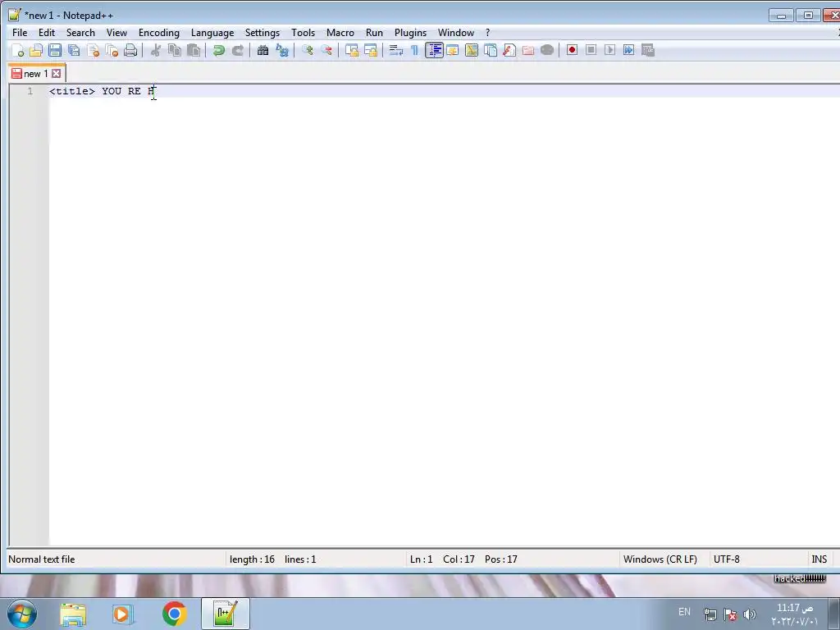
Task: Click the Zoom Out toolbar icon
Action: [326, 50]
